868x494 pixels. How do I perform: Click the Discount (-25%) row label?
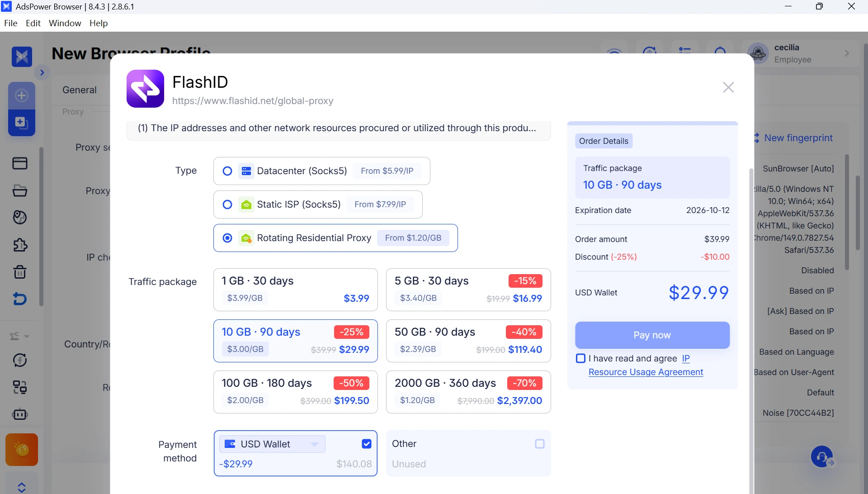pos(606,257)
